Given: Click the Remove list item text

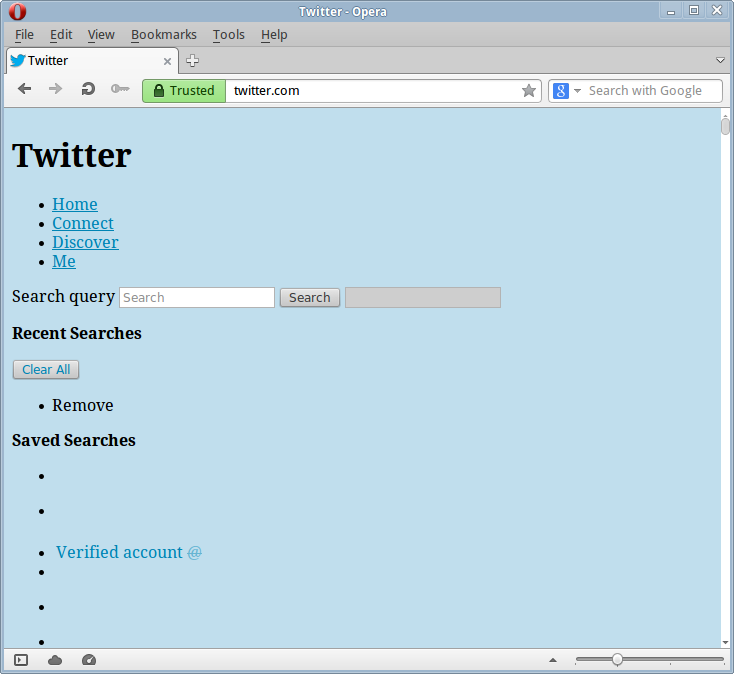Looking at the screenshot, I should 82,405.
